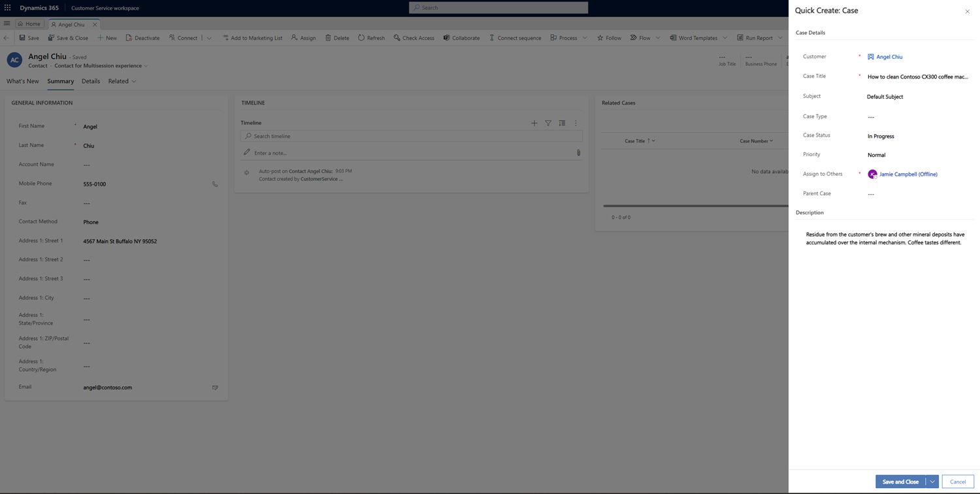Open the Flow menu
The height and width of the screenshot is (494, 980).
[x=645, y=38]
